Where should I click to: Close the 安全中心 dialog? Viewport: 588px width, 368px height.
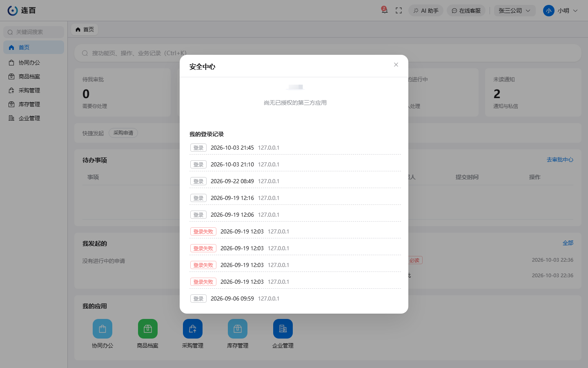(396, 65)
